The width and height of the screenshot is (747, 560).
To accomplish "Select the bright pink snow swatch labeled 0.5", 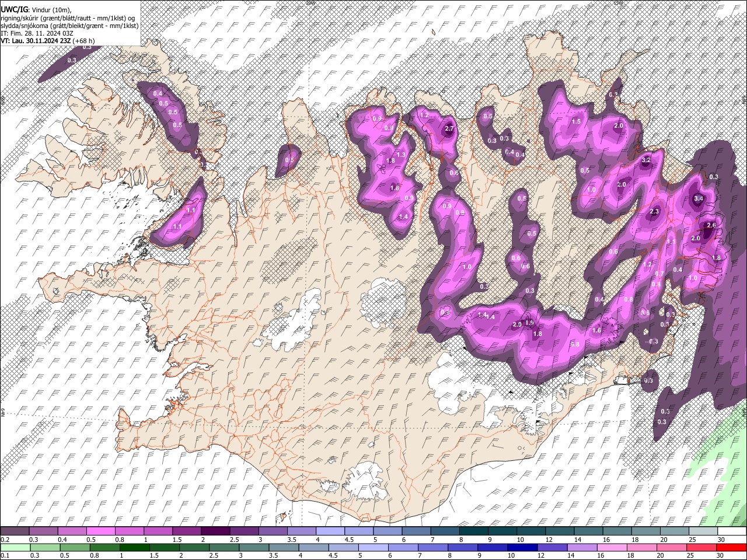I will 100,531.
